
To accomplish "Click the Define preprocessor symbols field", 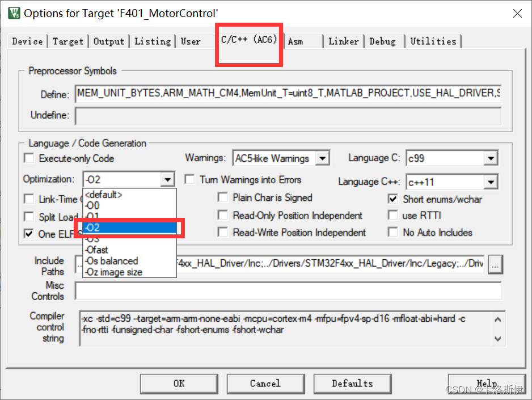I will (288, 94).
